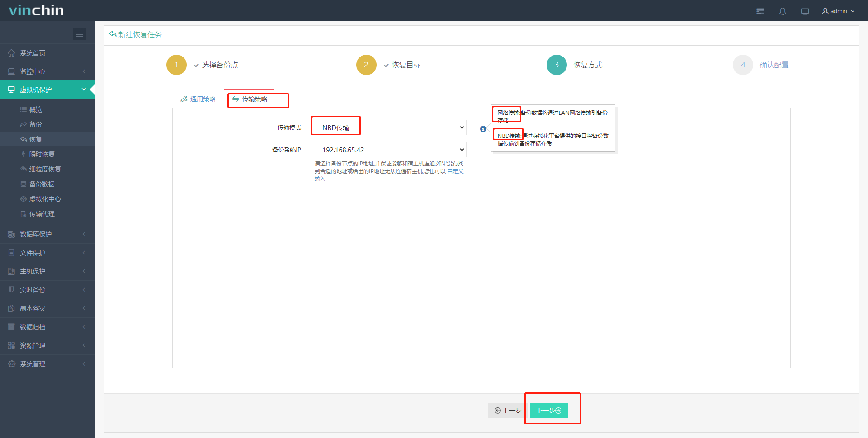868x438 pixels.
Task: Click the 副本容灾 clipboard icon
Action: [x=11, y=308]
